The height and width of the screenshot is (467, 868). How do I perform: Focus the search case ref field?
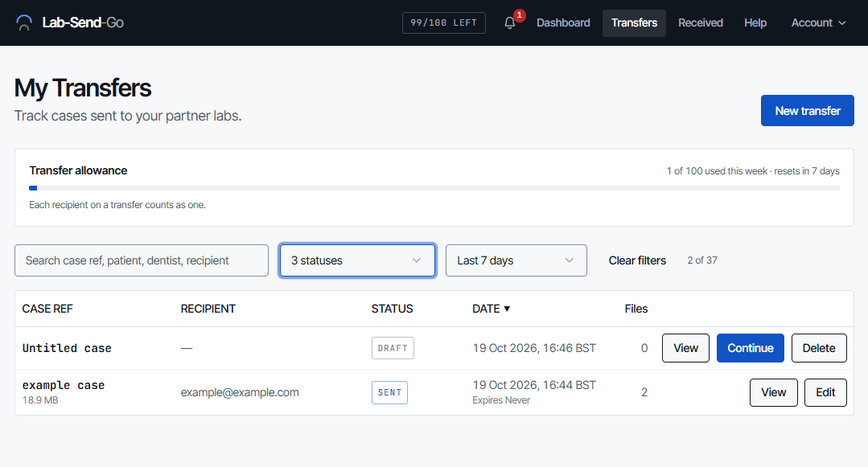(142, 260)
